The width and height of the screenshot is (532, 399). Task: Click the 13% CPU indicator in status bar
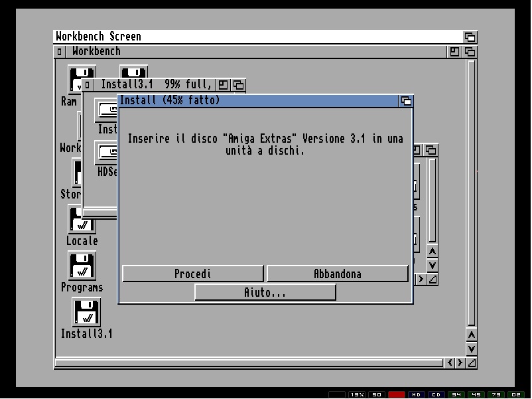tap(357, 394)
